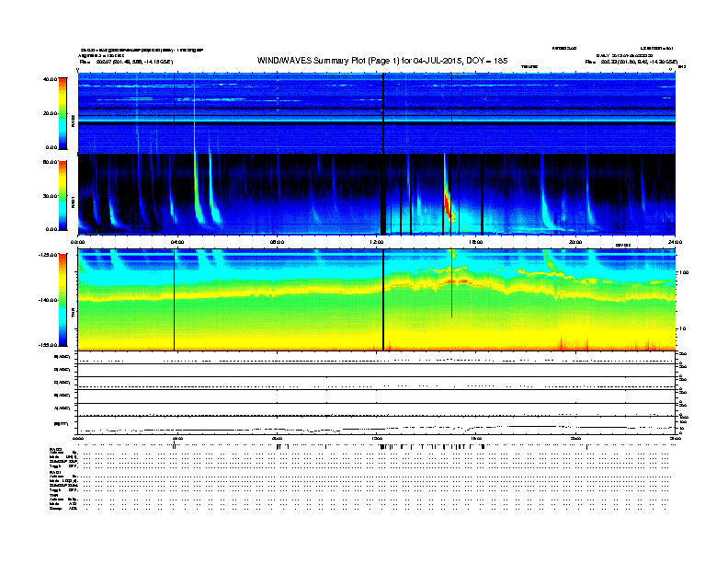This screenshot has width=728, height=563.
Task: Click the RAD1 color scale bar
Action: (x=63, y=196)
